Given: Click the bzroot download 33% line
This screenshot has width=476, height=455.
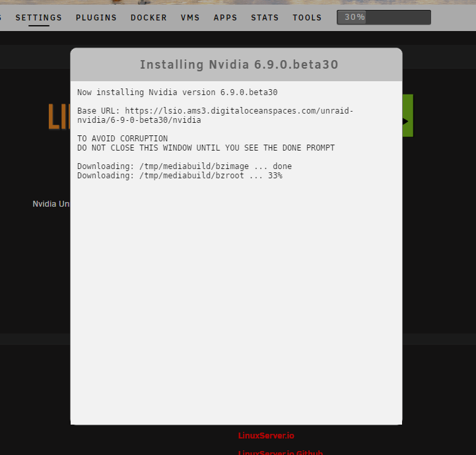Looking at the screenshot, I should coord(180,176).
